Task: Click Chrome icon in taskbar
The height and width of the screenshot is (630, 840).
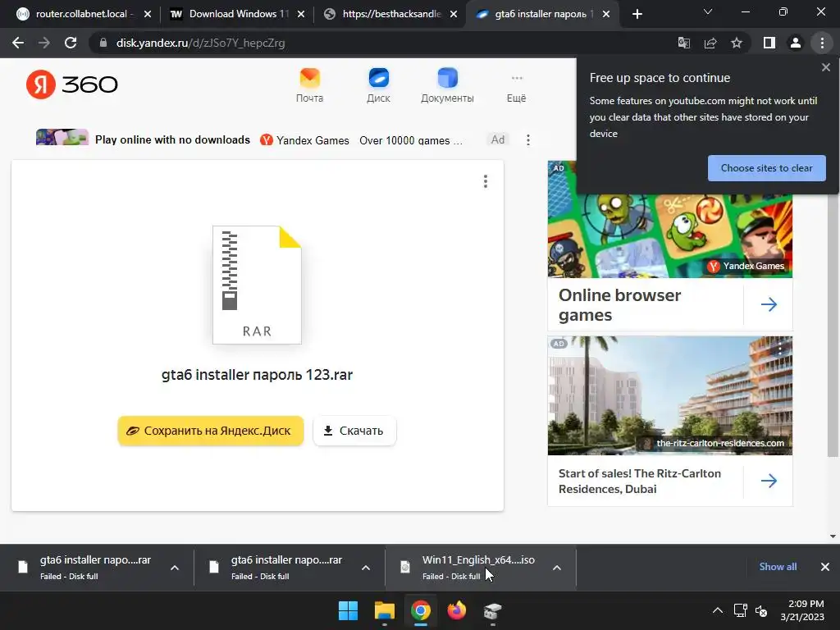Action: pos(421,610)
